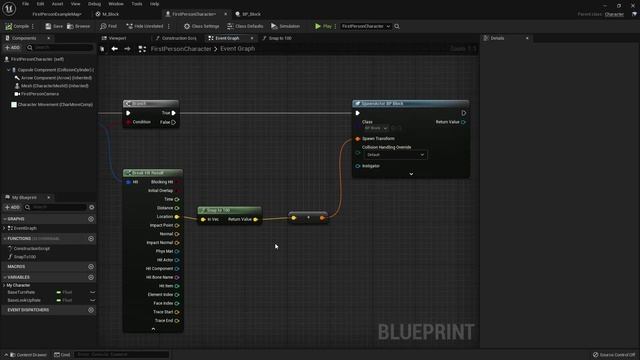Image resolution: width=640 pixels, height=360 pixels.
Task: Add new variable with Variables plus
Action: tap(91, 278)
